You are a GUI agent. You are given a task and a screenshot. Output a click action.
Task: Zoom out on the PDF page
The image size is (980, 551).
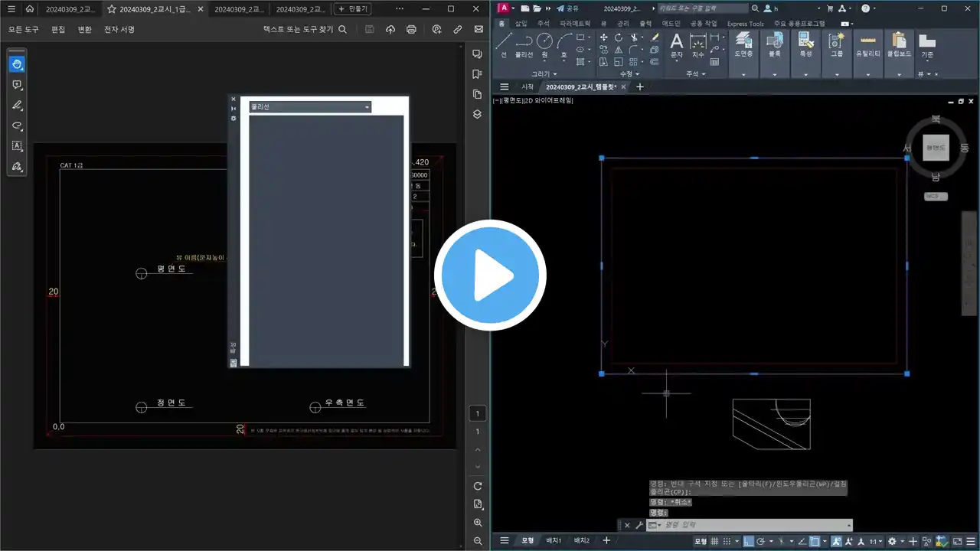478,541
